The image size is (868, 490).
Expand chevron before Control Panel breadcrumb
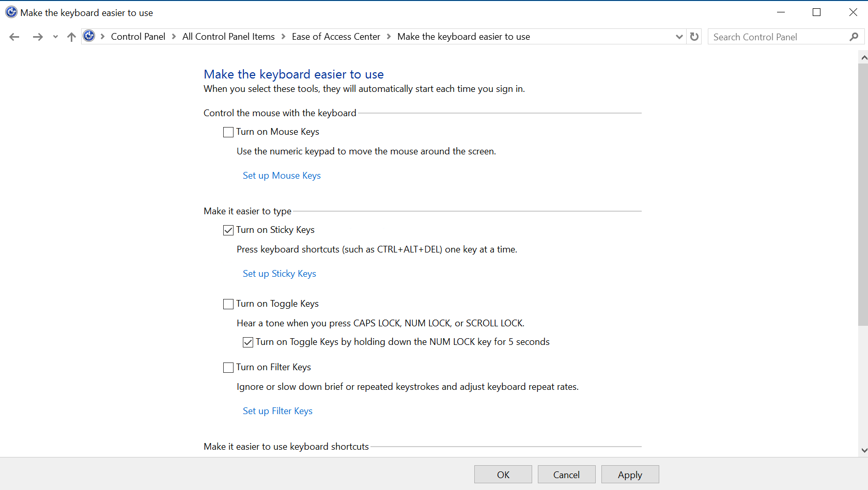103,37
